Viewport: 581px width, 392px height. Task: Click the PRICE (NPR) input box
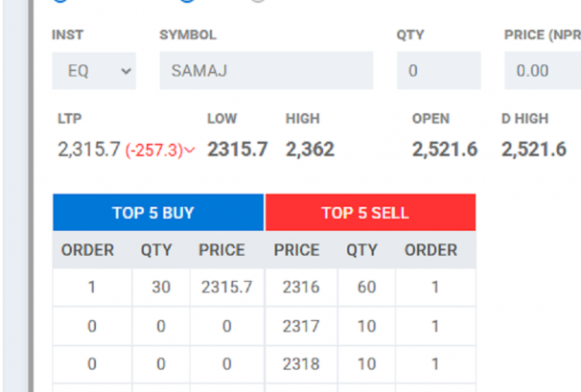(x=542, y=71)
